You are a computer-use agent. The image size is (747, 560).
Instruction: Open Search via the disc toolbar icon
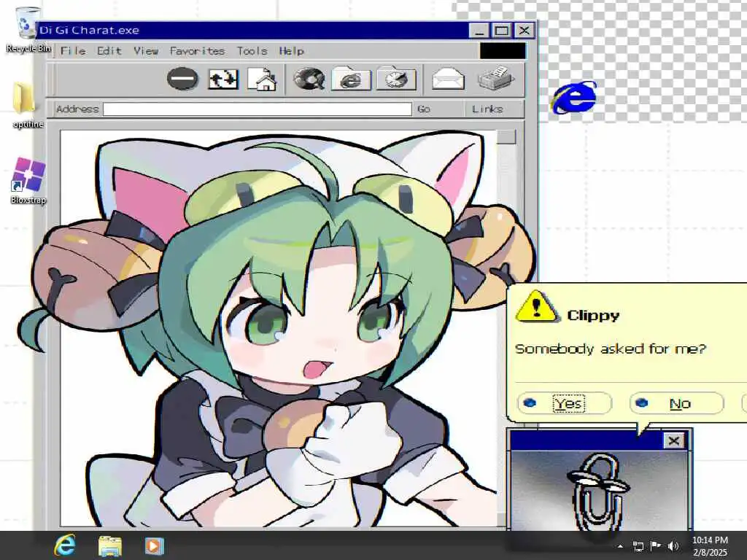(x=309, y=79)
